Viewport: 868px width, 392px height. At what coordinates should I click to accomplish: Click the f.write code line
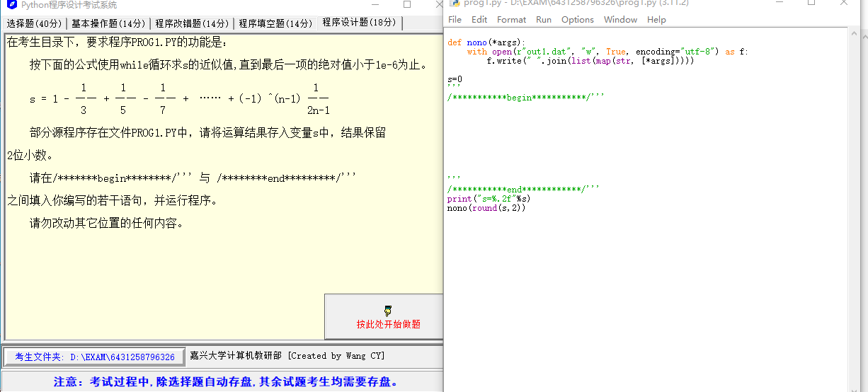coord(590,61)
